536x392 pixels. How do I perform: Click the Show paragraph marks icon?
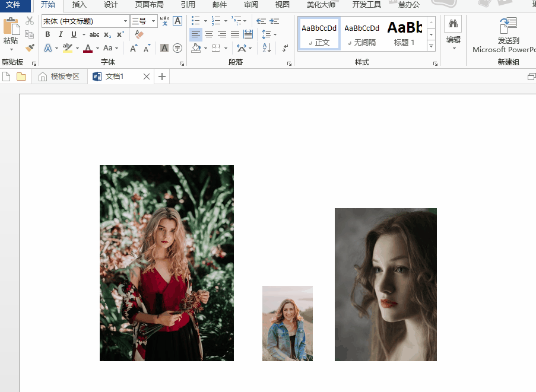[285, 48]
